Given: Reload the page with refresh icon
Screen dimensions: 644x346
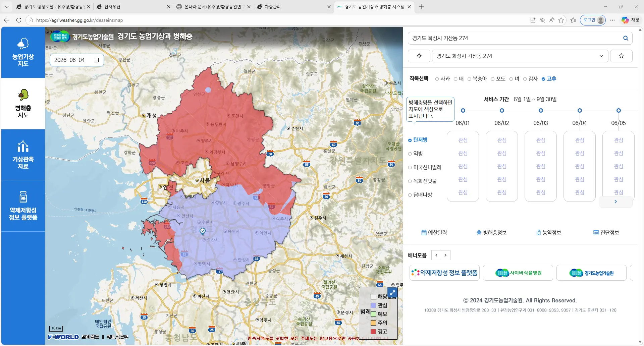Looking at the screenshot, I should point(19,20).
